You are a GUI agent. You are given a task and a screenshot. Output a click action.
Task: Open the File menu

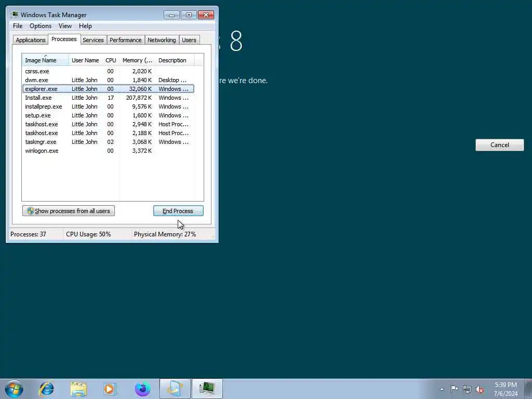(x=18, y=26)
